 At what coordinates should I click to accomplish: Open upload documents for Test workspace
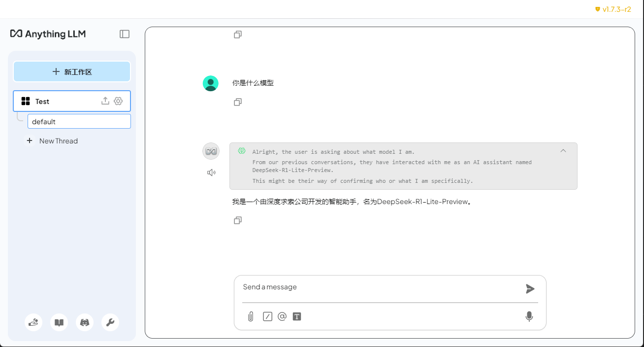[x=105, y=101]
